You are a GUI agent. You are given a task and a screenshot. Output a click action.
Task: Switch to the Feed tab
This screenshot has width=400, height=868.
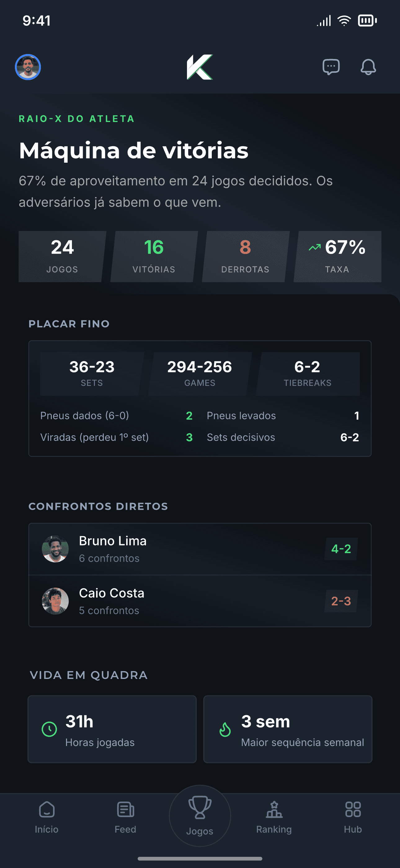click(125, 817)
